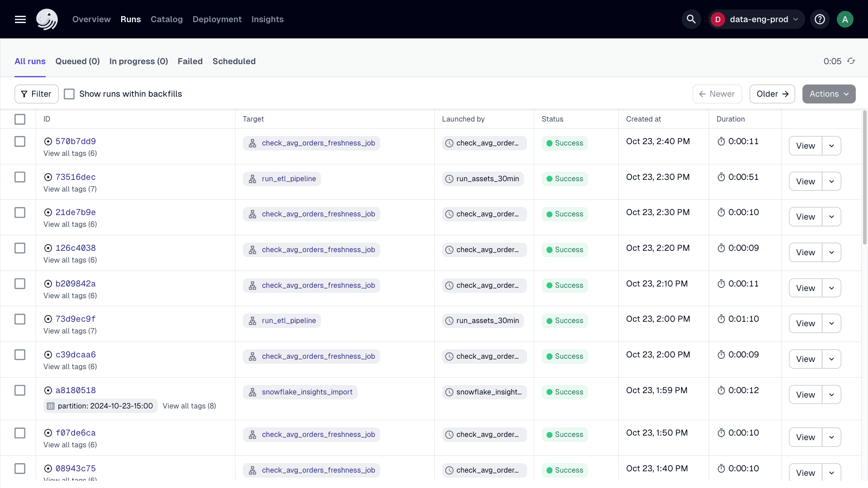The image size is (868, 488).
Task: Check the row checkbox for run 570b7dd9
Action: pos(20,141)
